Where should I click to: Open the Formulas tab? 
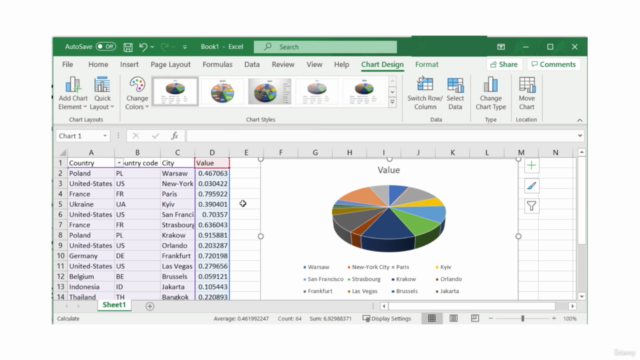(217, 64)
